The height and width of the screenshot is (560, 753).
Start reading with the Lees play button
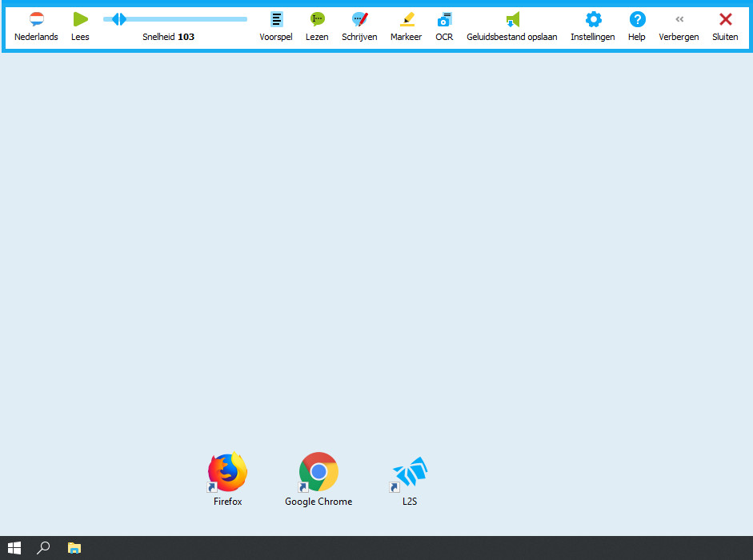[x=80, y=19]
